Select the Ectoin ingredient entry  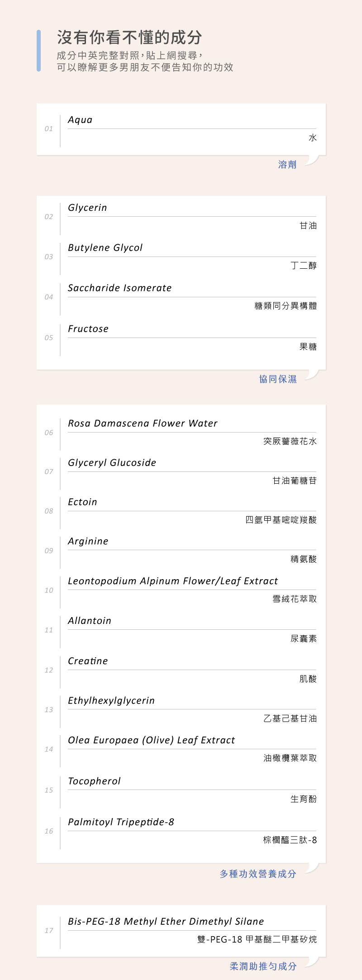point(82,502)
